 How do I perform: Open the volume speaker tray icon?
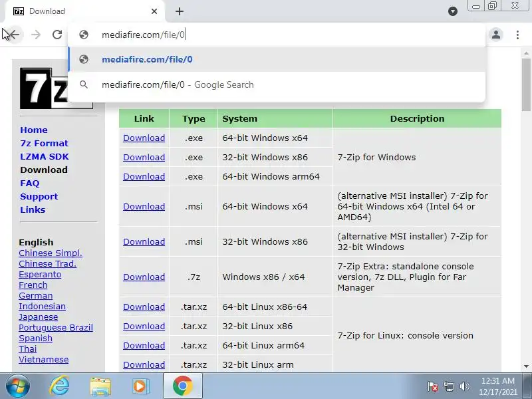[464, 386]
